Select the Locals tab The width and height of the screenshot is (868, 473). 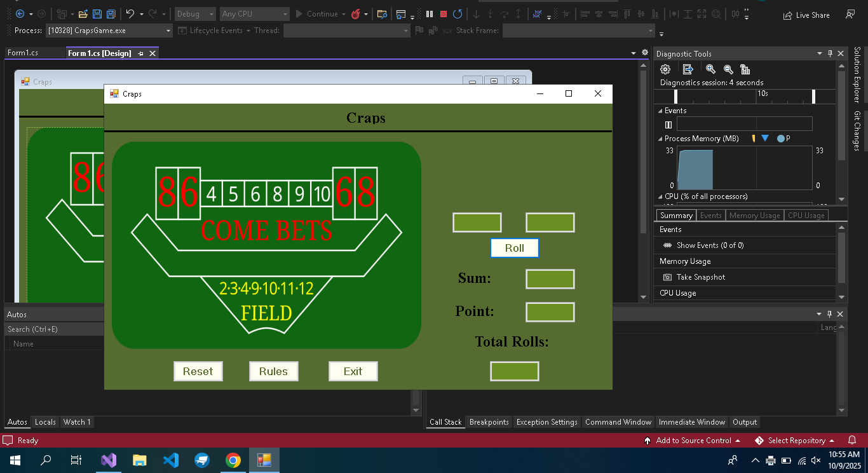(x=45, y=422)
